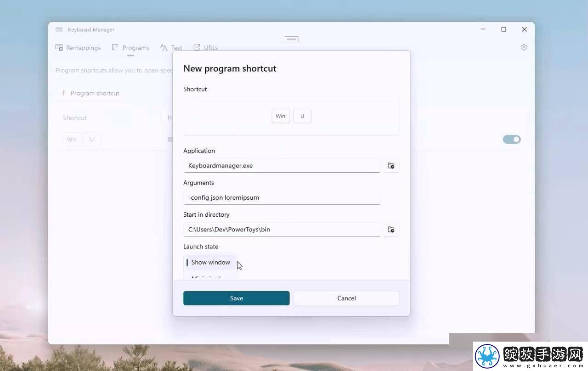Click the URLs tab icon
This screenshot has width=588, height=371.
pyautogui.click(x=197, y=47)
